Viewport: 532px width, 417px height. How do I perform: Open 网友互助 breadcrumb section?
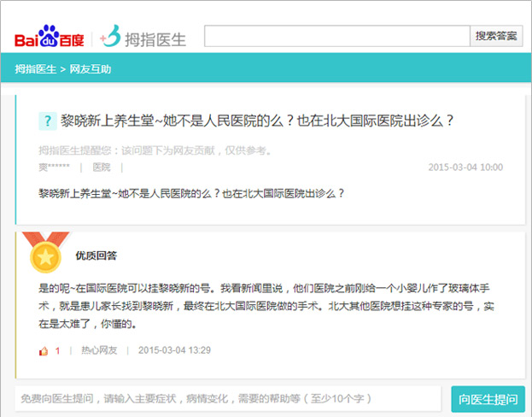tap(90, 69)
